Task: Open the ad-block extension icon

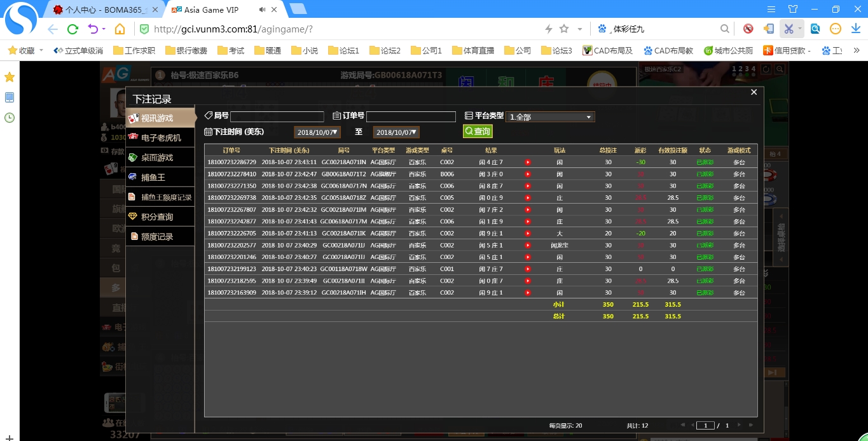Action: point(748,29)
